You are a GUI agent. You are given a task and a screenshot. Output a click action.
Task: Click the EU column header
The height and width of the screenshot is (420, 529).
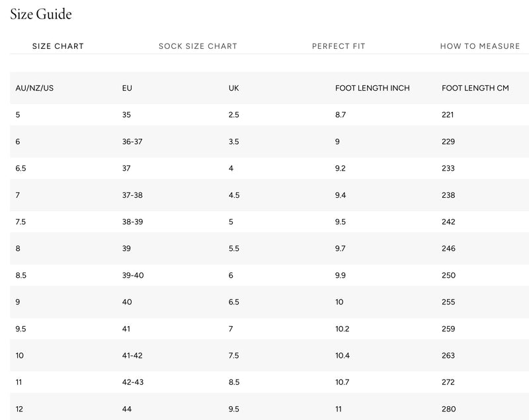tap(127, 88)
